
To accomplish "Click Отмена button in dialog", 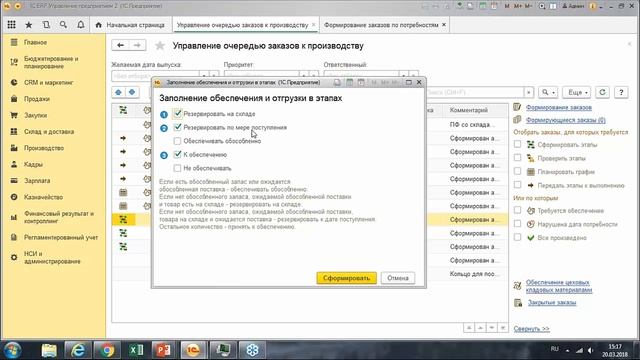I will point(398,278).
